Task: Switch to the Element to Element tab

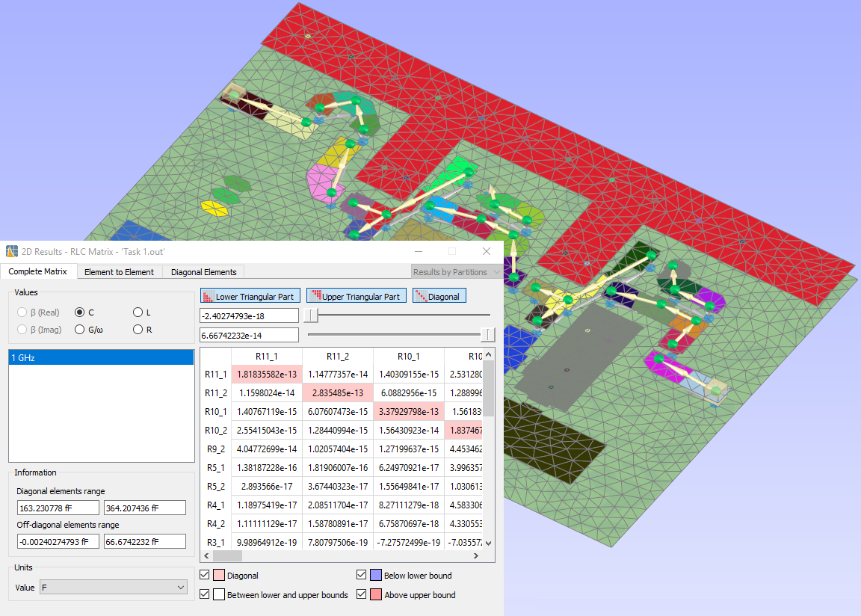Action: point(119,272)
